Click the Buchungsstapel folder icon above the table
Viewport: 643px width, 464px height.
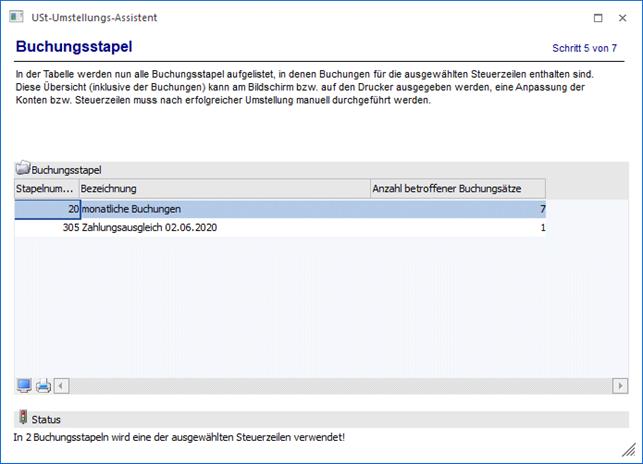[22, 169]
